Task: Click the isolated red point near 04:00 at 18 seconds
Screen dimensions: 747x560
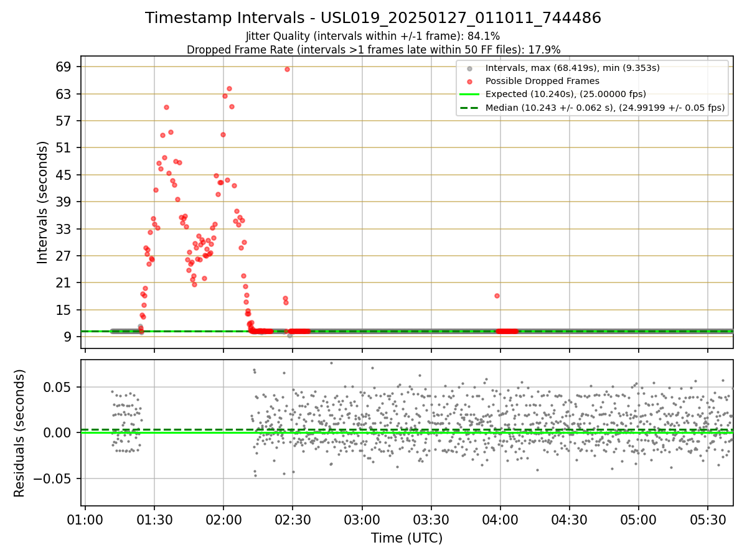Action: (497, 296)
